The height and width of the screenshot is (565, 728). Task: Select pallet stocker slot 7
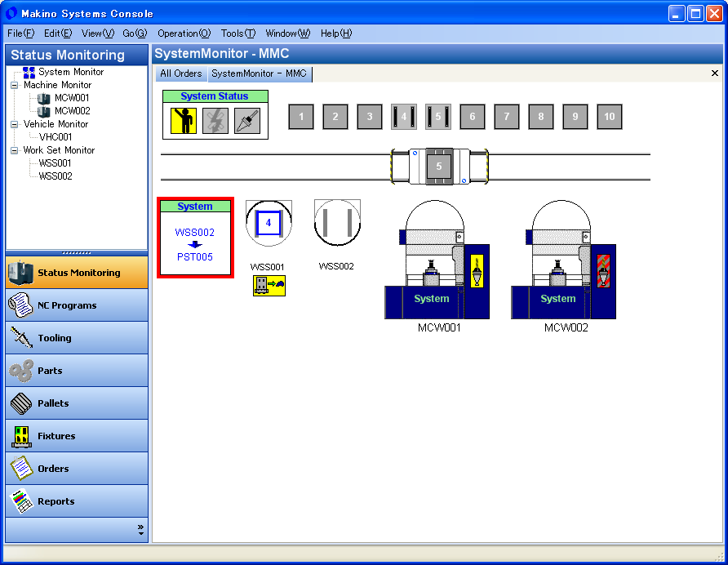pyautogui.click(x=507, y=117)
